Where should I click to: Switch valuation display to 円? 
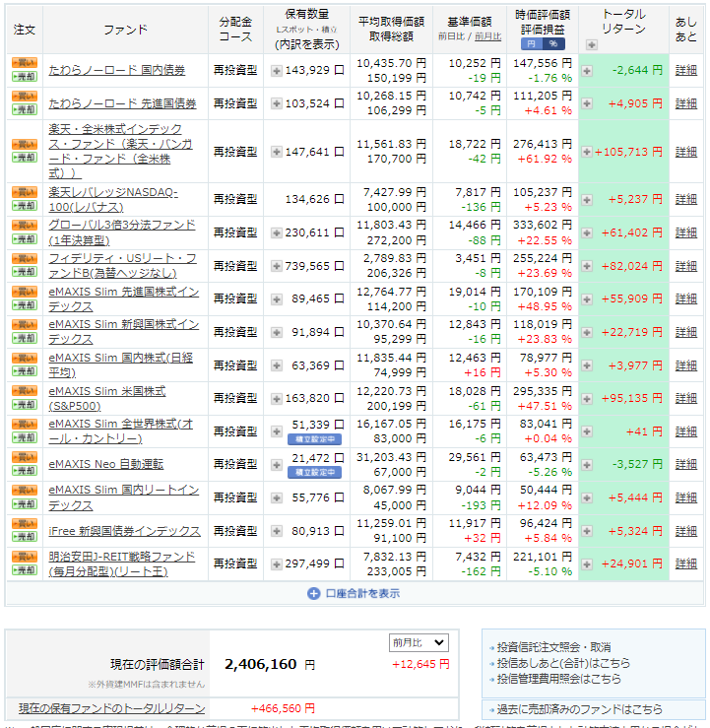532,43
